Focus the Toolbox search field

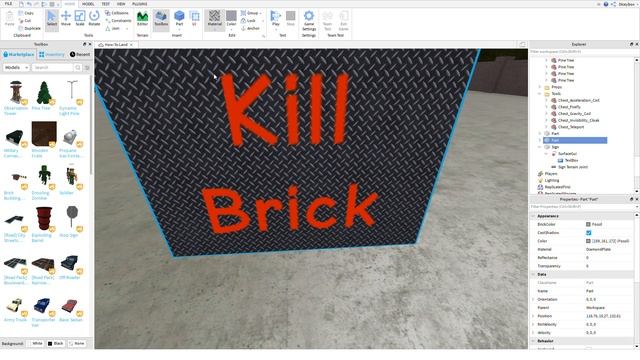point(53,67)
